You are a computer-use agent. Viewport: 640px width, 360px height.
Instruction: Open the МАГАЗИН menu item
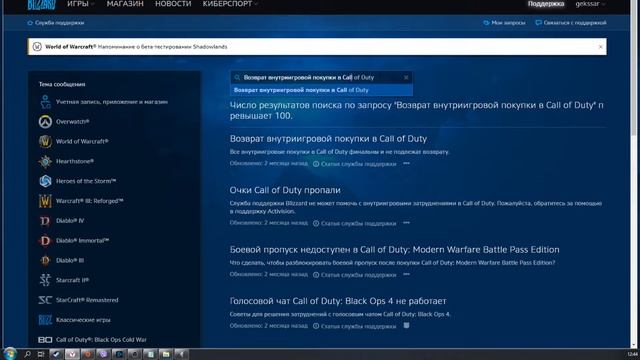coord(125,4)
